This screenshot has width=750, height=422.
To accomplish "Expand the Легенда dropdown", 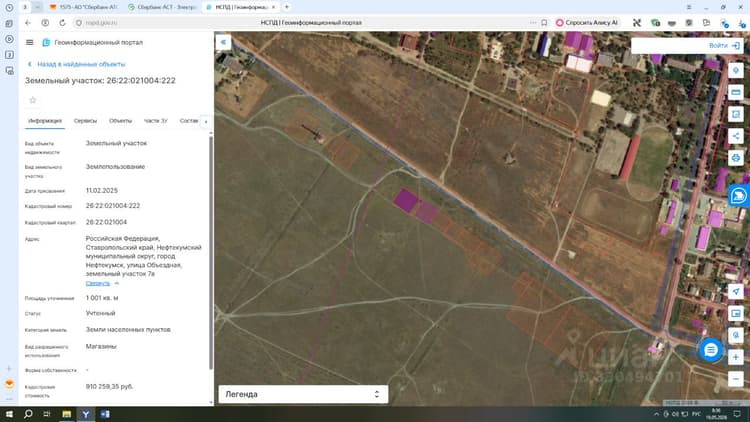I will pyautogui.click(x=303, y=394).
